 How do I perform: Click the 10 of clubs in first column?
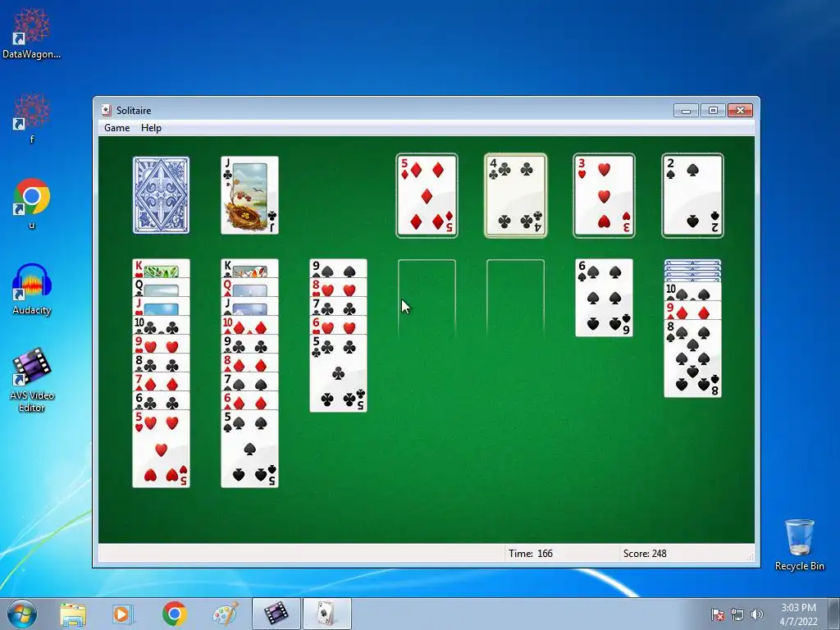pyautogui.click(x=162, y=325)
